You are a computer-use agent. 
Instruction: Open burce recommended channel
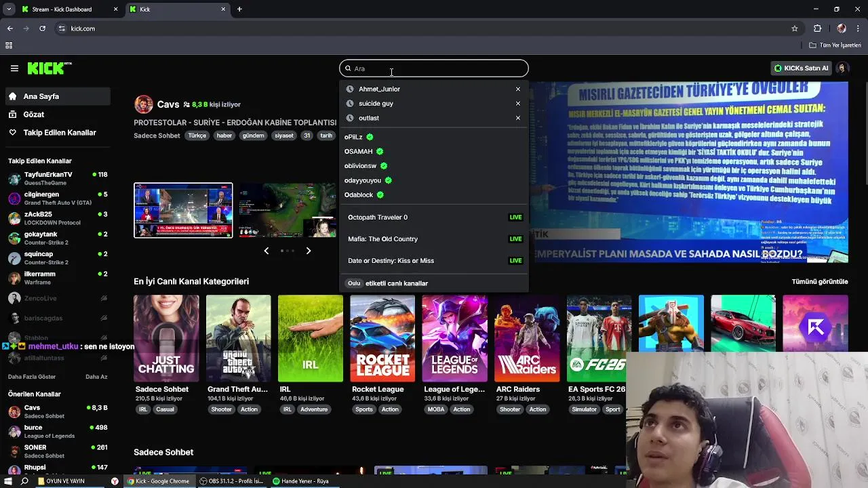[58, 432]
